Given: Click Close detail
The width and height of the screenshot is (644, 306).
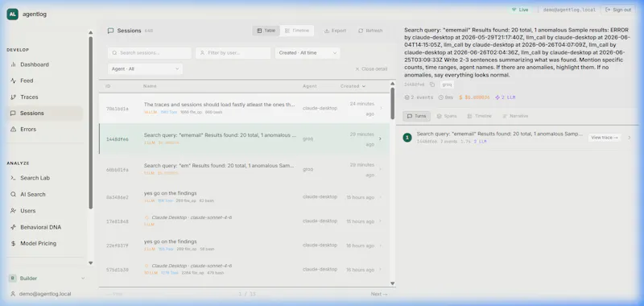Looking at the screenshot, I should point(371,69).
